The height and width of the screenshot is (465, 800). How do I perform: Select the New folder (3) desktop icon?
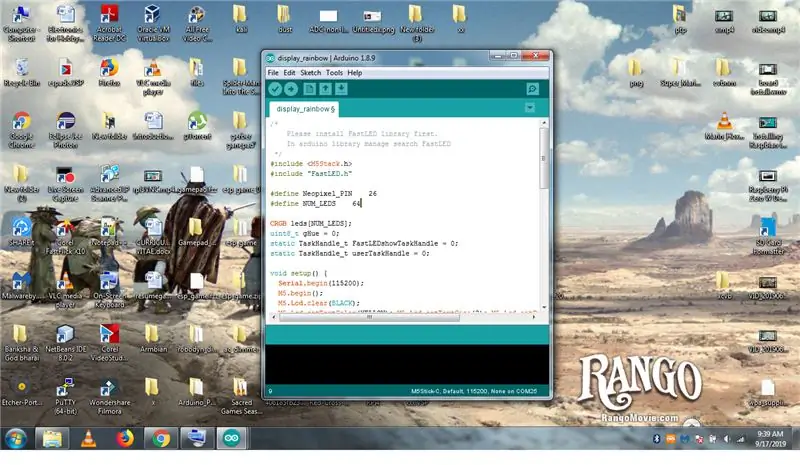pos(417,23)
